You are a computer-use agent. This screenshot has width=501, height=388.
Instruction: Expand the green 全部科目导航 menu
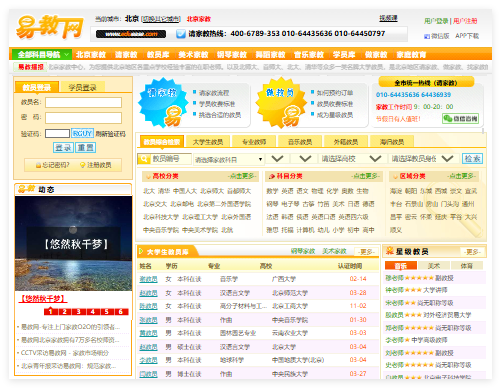pyautogui.click(x=42, y=54)
